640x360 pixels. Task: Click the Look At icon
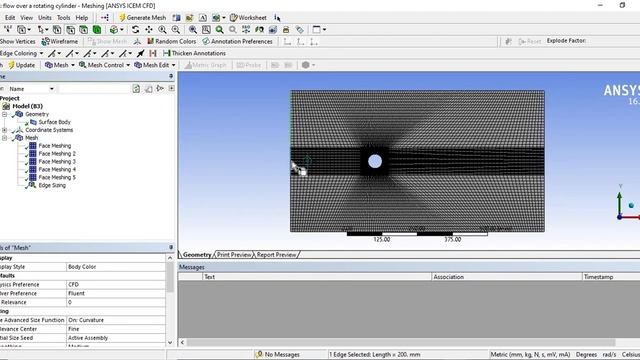pyautogui.click(x=259, y=29)
